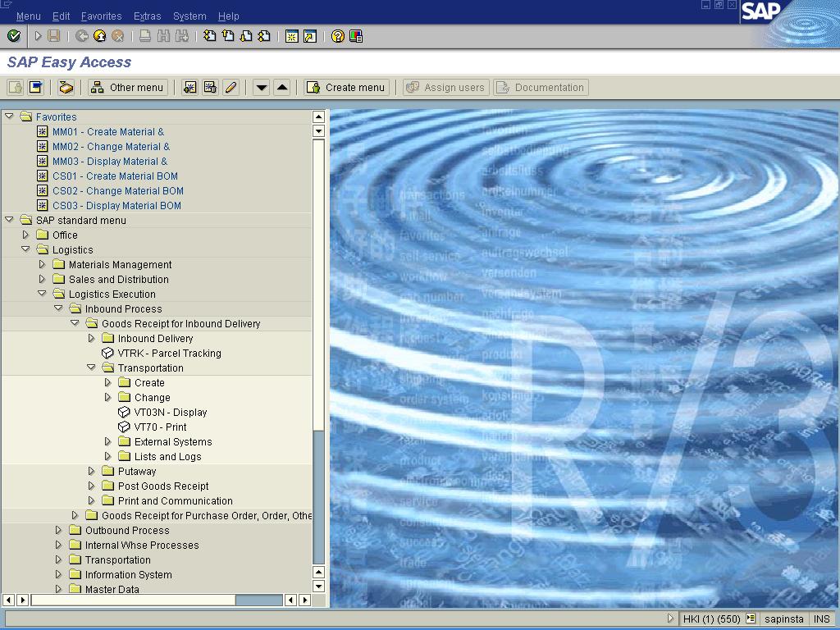This screenshot has height=630, width=840.
Task: Open the Extras menu
Action: [147, 16]
